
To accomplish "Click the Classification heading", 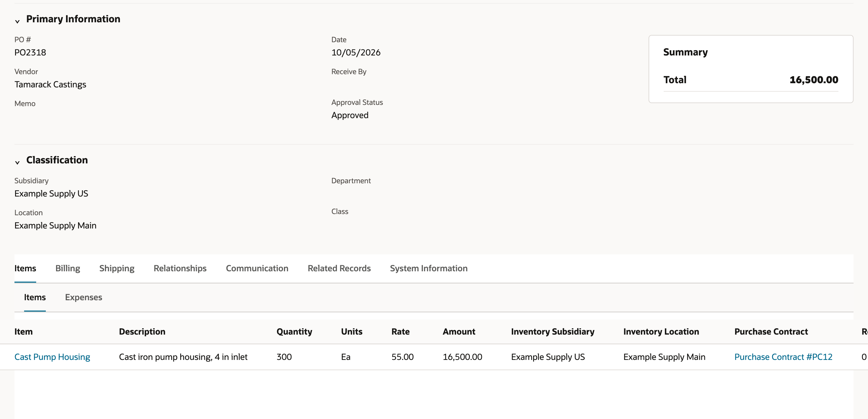I will pos(57,160).
